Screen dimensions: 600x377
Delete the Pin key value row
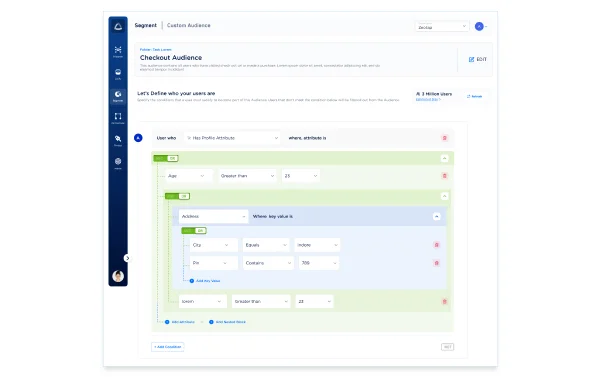[436, 263]
